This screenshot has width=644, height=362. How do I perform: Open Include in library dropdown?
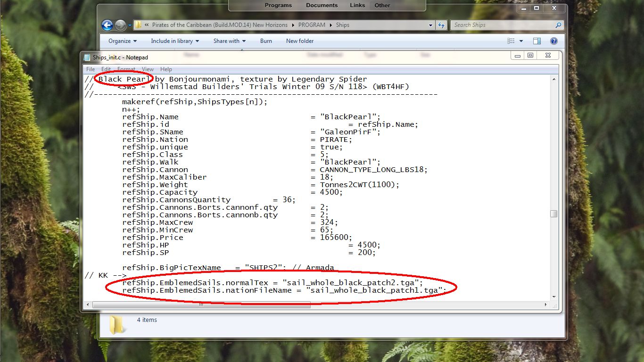[175, 41]
